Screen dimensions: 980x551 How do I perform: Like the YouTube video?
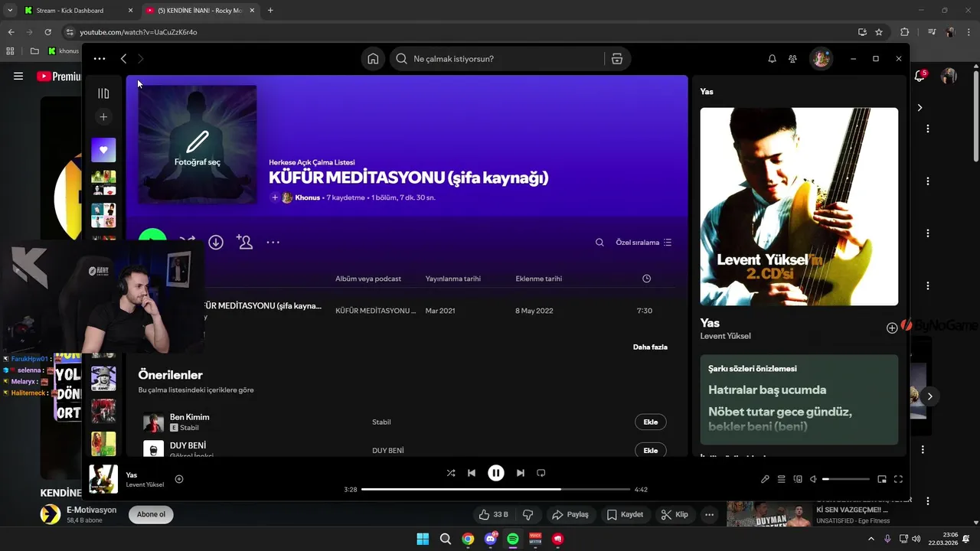pyautogui.click(x=493, y=515)
